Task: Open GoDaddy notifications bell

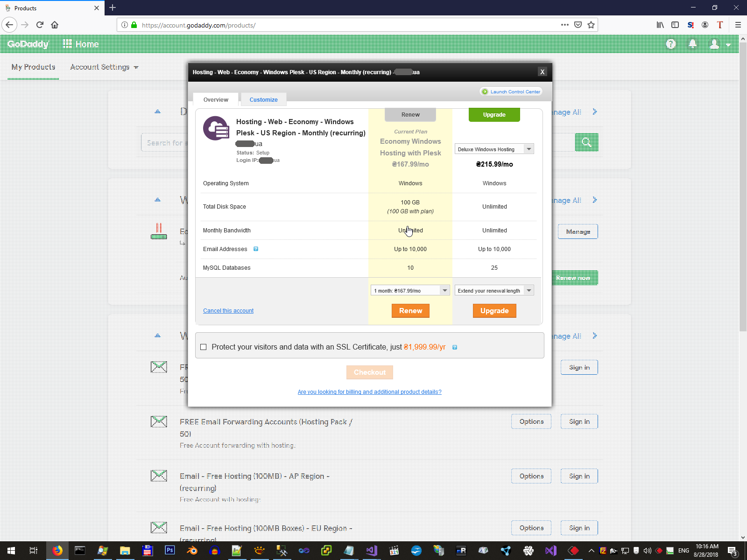Action: [x=693, y=44]
